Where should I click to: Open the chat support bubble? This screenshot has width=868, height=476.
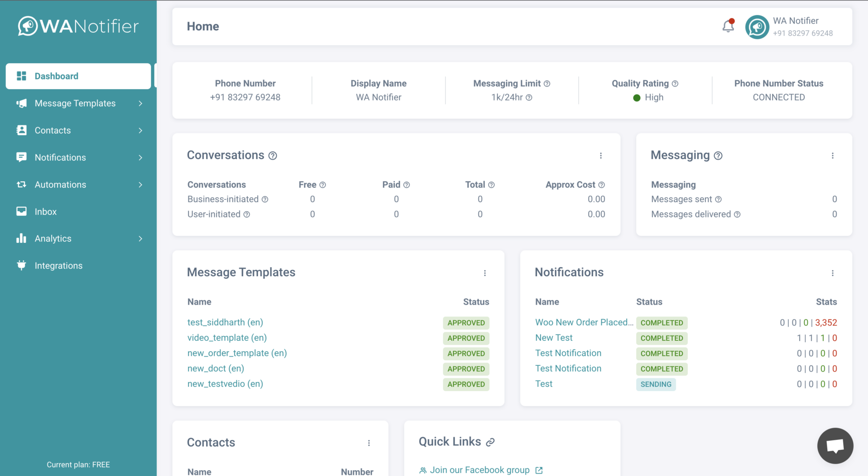click(835, 446)
